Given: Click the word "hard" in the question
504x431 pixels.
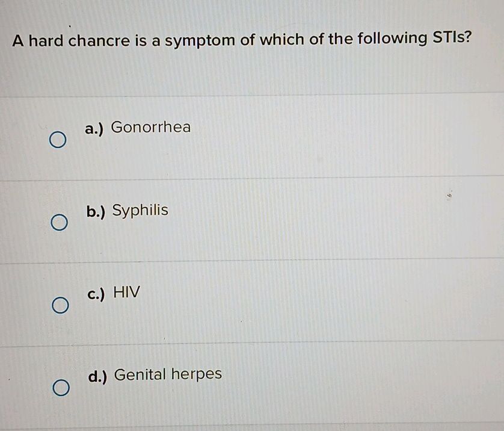Looking at the screenshot, I should pos(48,40).
